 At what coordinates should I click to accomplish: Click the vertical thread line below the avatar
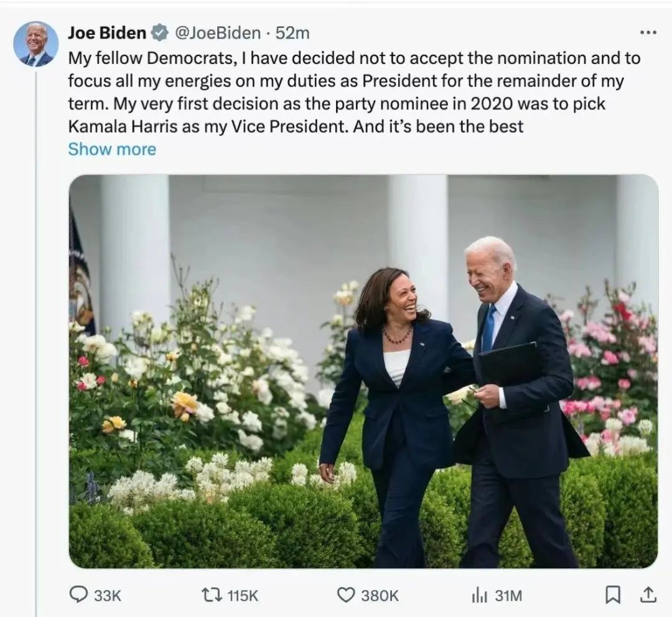pos(35,311)
